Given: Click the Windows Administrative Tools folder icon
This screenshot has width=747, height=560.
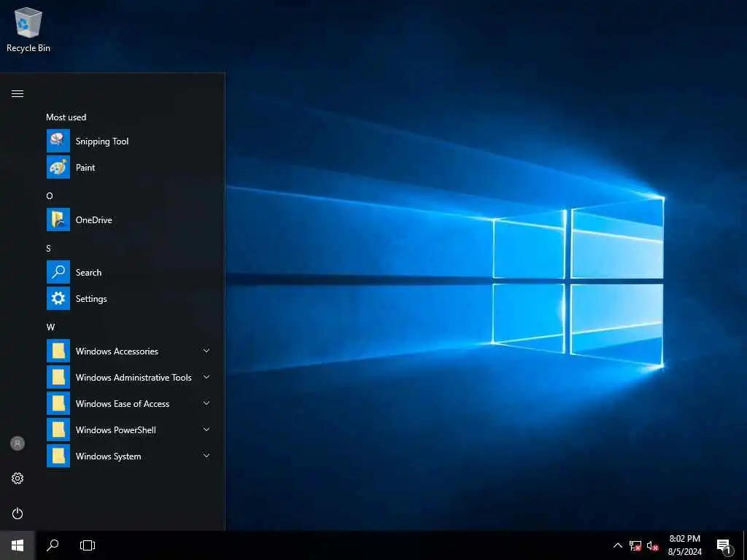Looking at the screenshot, I should tap(58, 377).
